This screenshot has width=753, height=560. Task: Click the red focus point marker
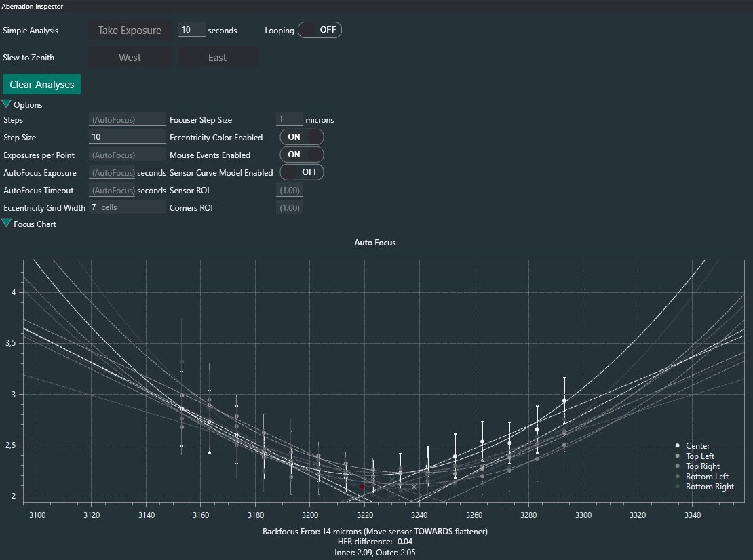[x=362, y=487]
